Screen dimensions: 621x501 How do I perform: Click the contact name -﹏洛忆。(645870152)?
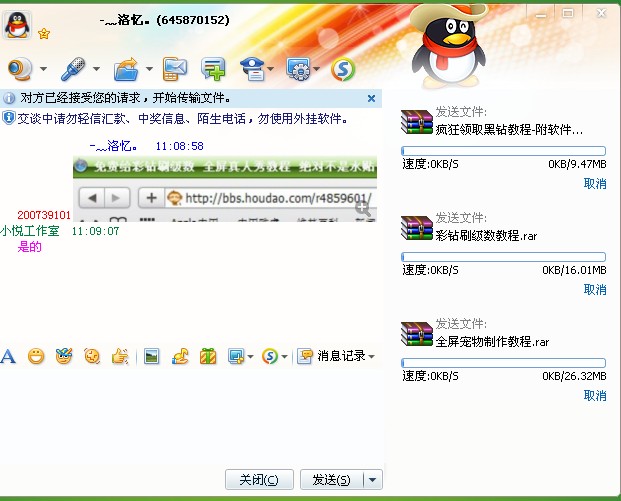pos(164,20)
